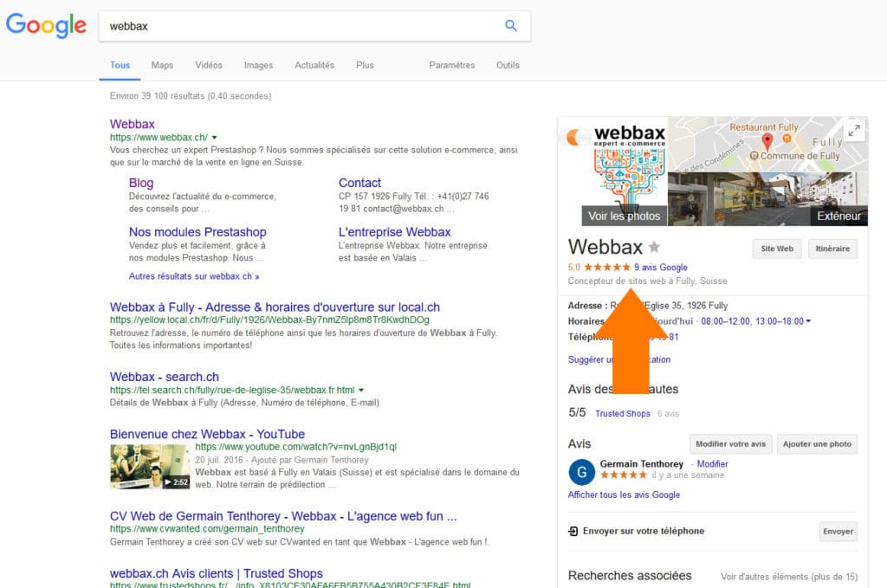The height and width of the screenshot is (588, 887).
Task: Open the Blog sitelink
Action: 141,183
